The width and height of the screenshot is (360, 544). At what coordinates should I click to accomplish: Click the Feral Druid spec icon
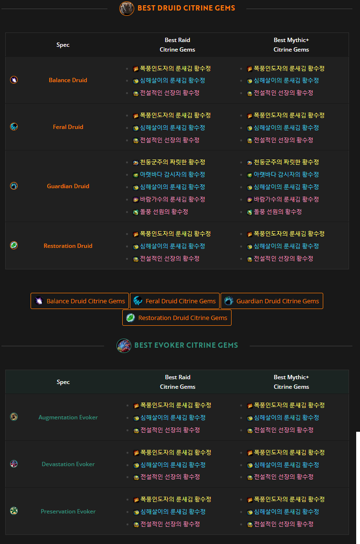pyautogui.click(x=14, y=127)
